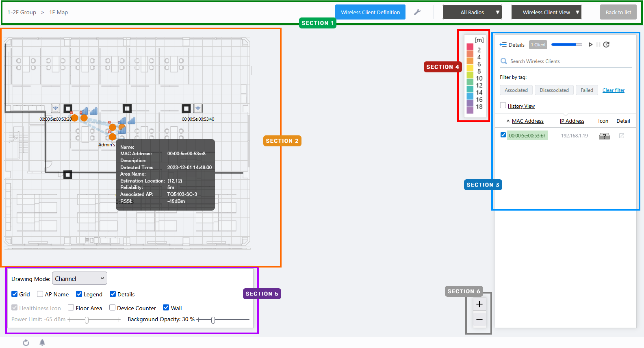Click the zoom in plus button

click(479, 304)
